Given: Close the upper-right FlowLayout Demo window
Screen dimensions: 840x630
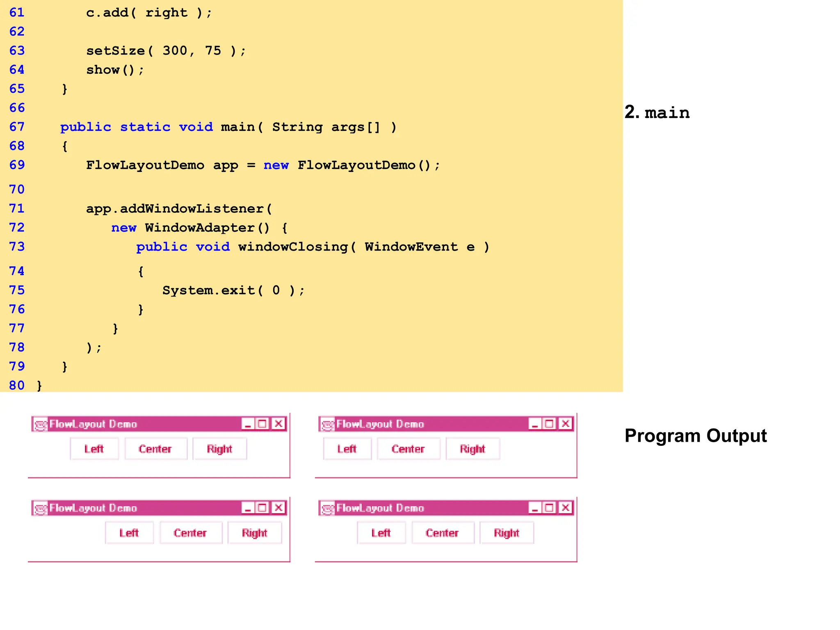Looking at the screenshot, I should [566, 424].
